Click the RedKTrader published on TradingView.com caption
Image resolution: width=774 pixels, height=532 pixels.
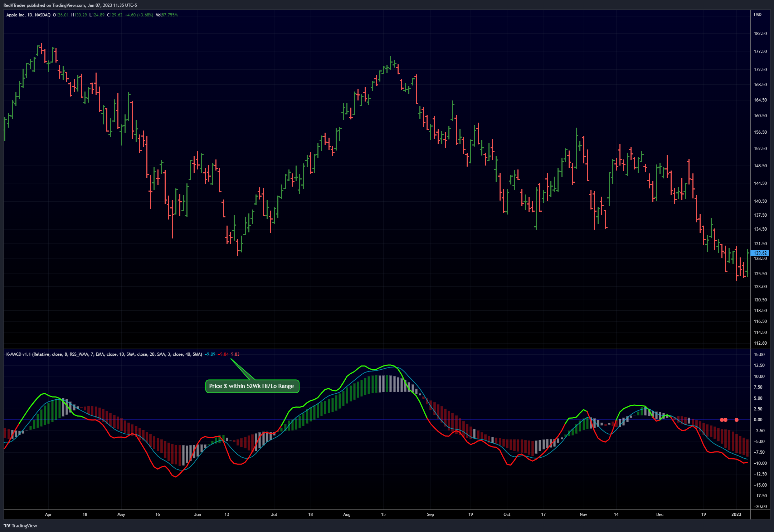click(44, 5)
